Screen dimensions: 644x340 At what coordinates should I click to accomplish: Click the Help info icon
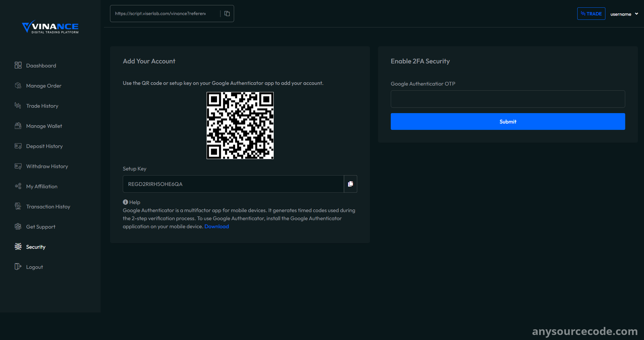point(125,202)
